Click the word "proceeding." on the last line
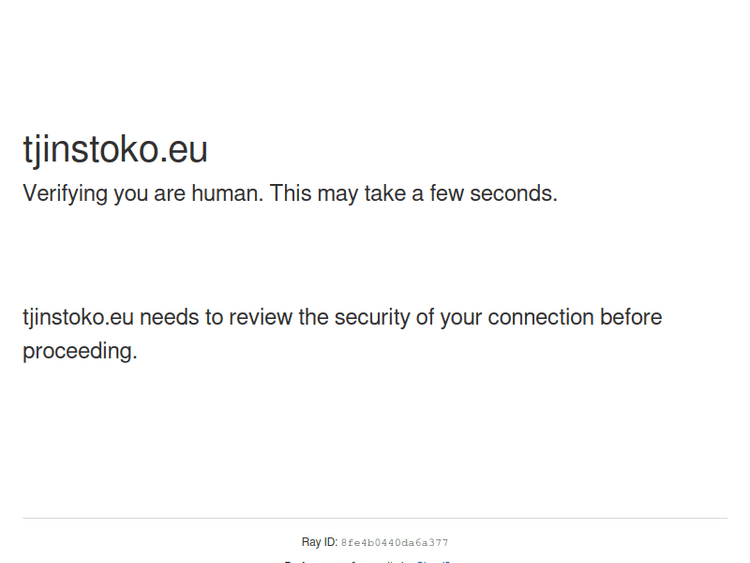 point(80,352)
